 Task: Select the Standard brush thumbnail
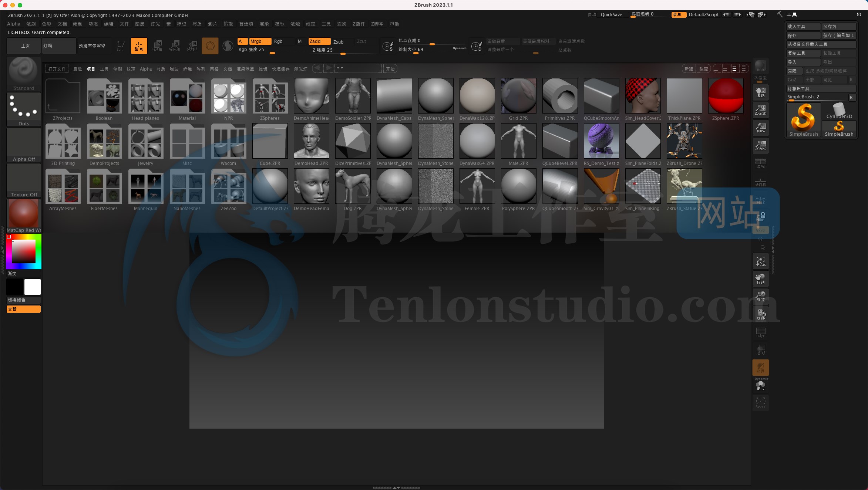click(x=23, y=74)
